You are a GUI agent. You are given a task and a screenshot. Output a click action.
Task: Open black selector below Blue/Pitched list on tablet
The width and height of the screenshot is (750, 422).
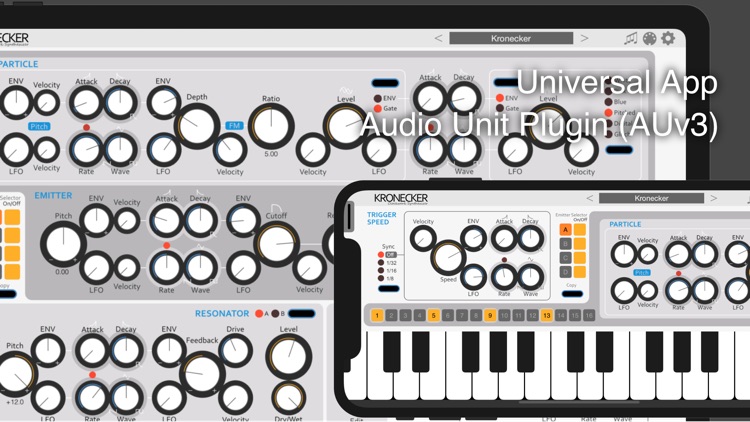point(619,150)
